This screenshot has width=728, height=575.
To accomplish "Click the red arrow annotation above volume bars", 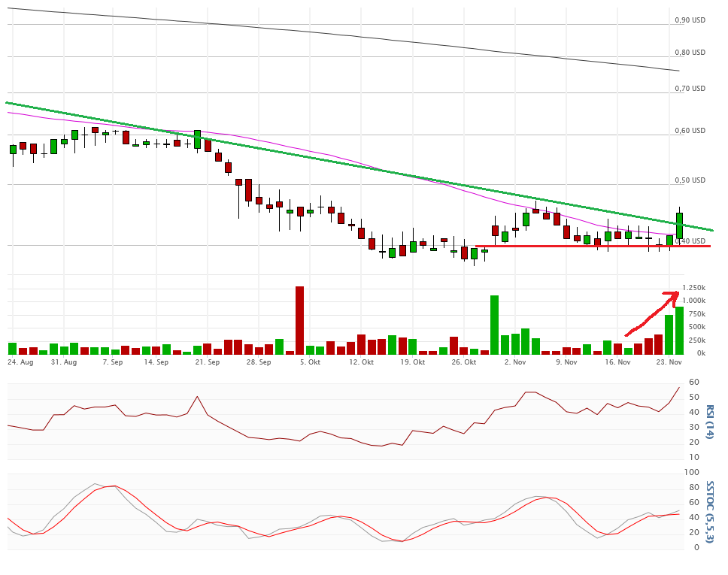I will (651, 313).
